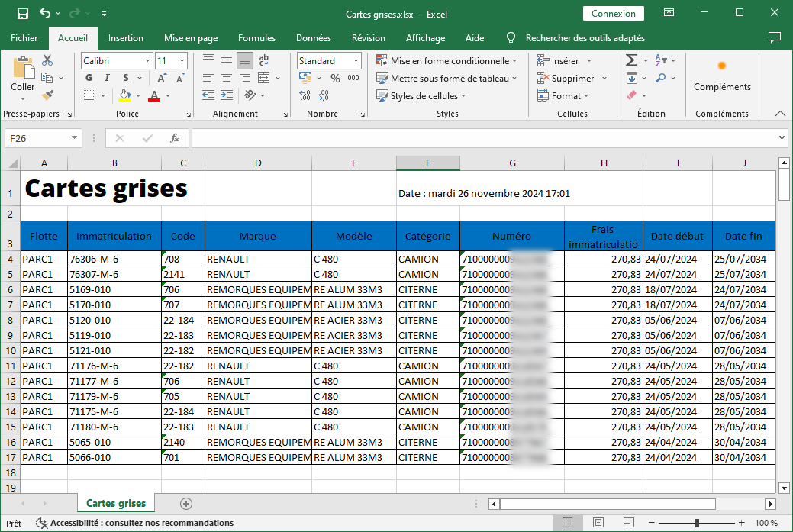Image resolution: width=793 pixels, height=532 pixels.
Task: Decrease font size with the small A icon
Action: coord(180,78)
